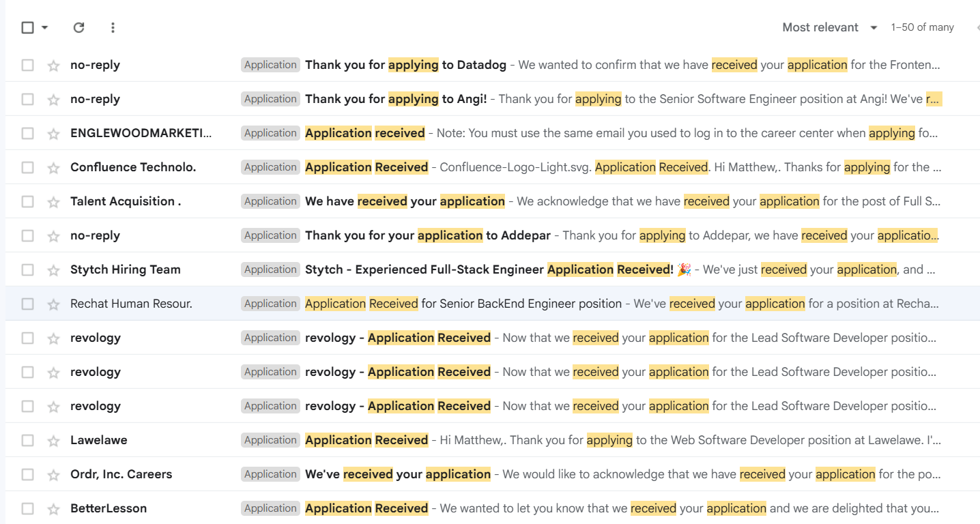Star the email from Datadog

[x=53, y=64]
